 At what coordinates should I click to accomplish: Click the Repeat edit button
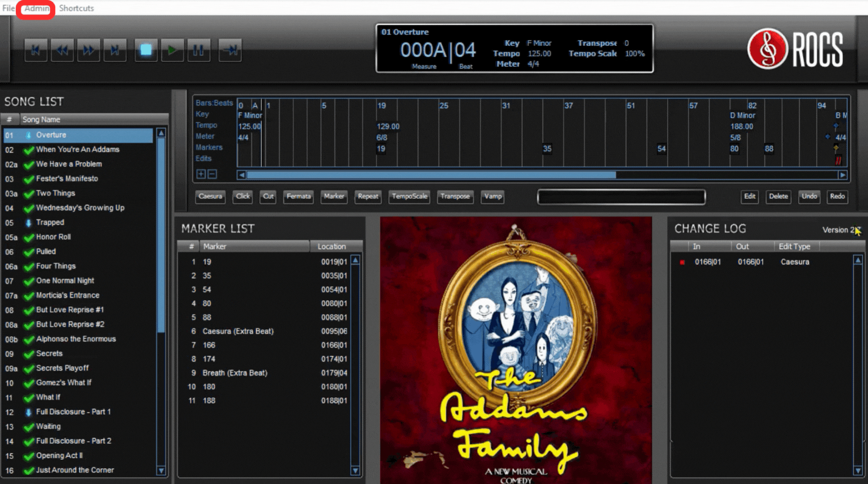point(368,196)
